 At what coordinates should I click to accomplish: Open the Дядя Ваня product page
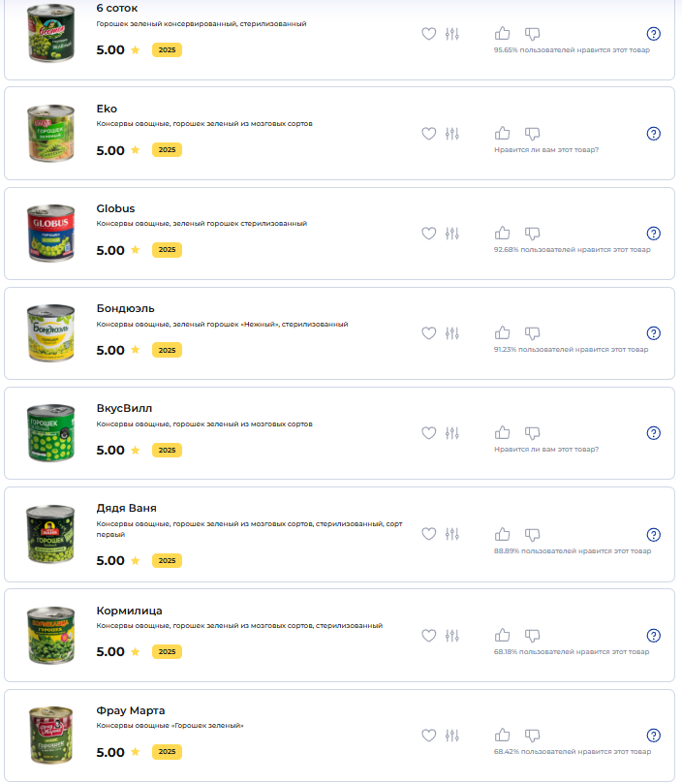127,508
